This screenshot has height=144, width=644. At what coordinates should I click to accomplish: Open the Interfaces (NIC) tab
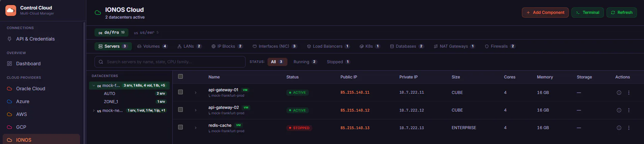(275, 46)
